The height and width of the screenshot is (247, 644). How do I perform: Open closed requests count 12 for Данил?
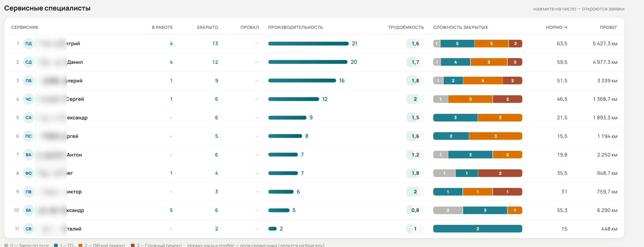pos(215,62)
